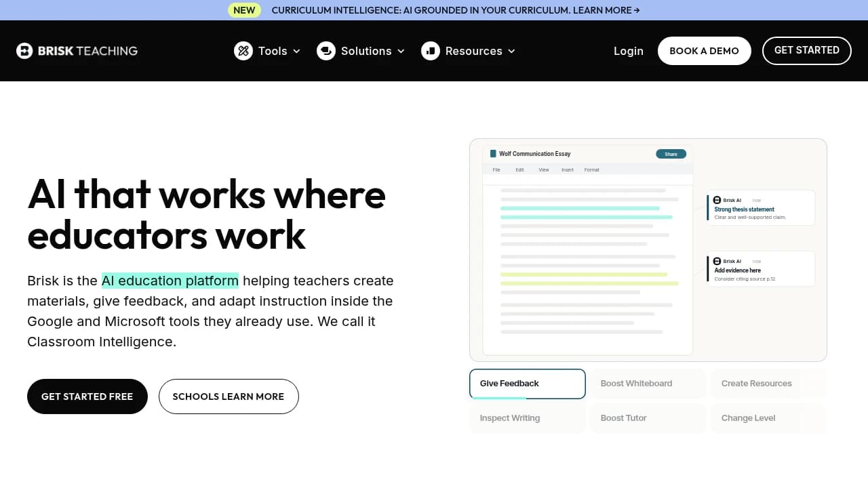Expand the Tools dropdown chevron
The image size is (868, 488).
click(296, 51)
